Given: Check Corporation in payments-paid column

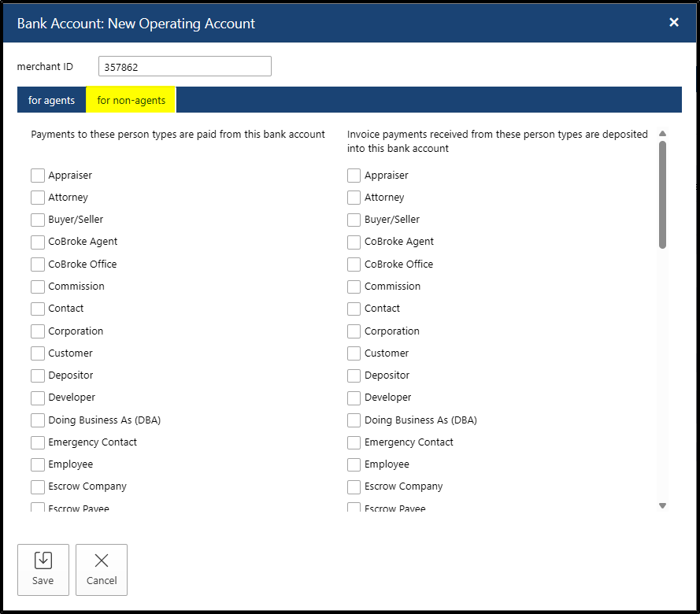Looking at the screenshot, I should [x=38, y=331].
